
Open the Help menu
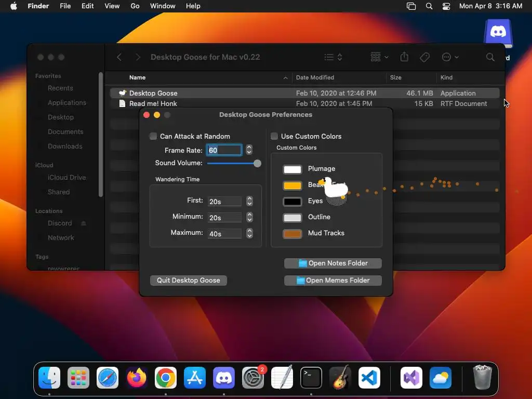point(193,6)
